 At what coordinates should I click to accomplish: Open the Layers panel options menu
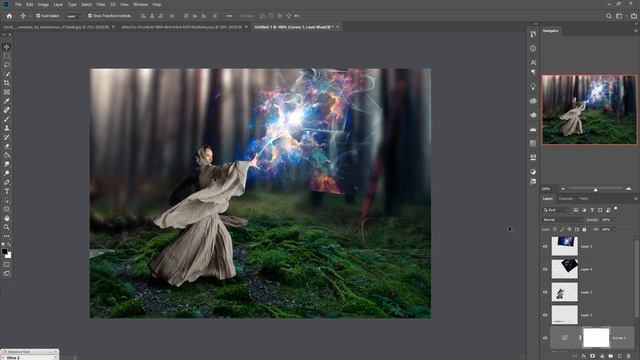636,198
